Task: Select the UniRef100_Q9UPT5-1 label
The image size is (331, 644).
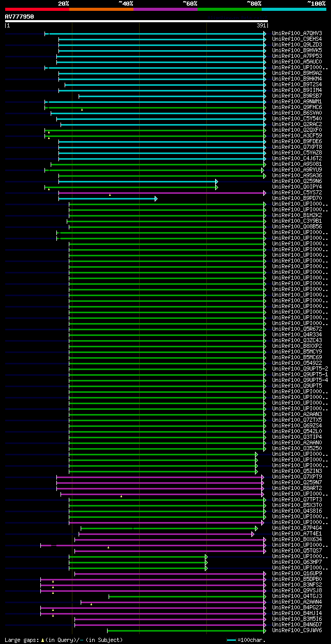Action: tap(300, 374)
